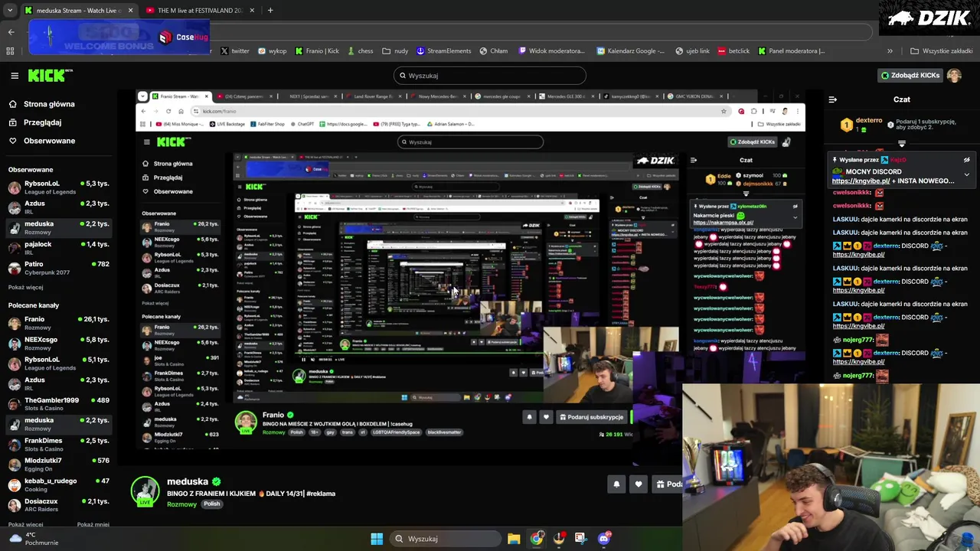Open the Rozmowy category link under meduska
This screenshot has width=980, height=551.
click(181, 504)
